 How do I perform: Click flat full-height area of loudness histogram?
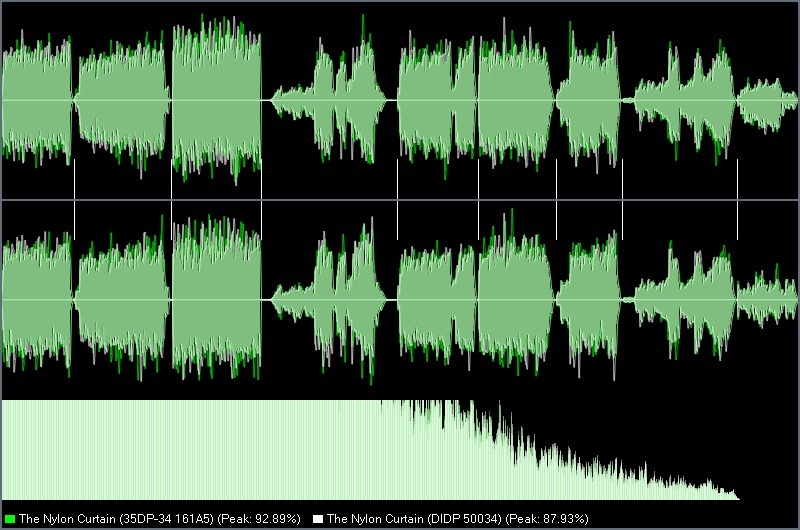click(x=191, y=450)
